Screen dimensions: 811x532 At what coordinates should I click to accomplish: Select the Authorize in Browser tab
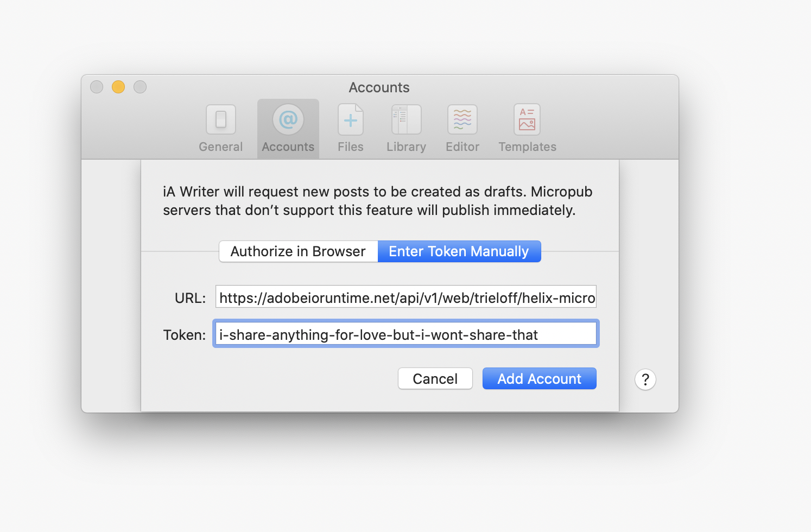(298, 251)
